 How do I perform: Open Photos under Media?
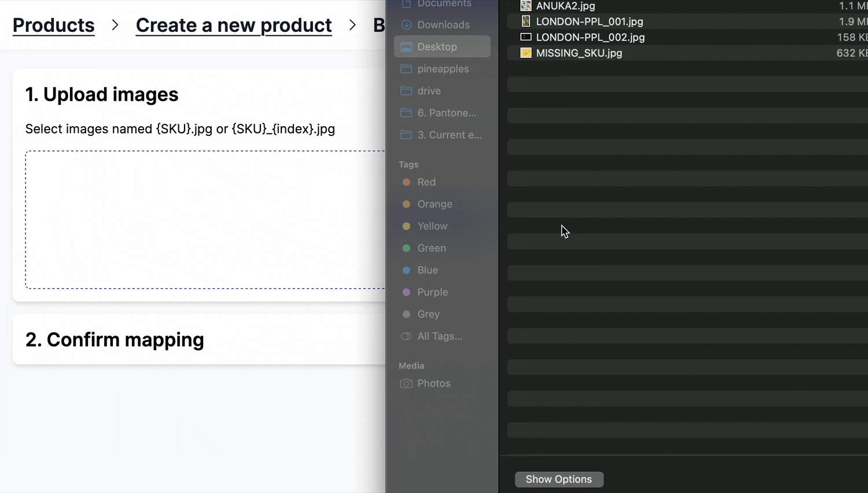433,383
